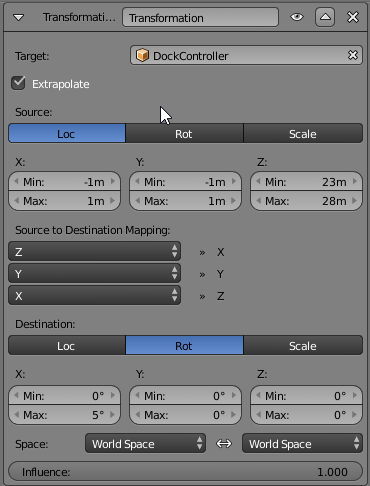This screenshot has height=486, width=370.
Task: Increase Destination Z Max with right arrow
Action: click(355, 415)
